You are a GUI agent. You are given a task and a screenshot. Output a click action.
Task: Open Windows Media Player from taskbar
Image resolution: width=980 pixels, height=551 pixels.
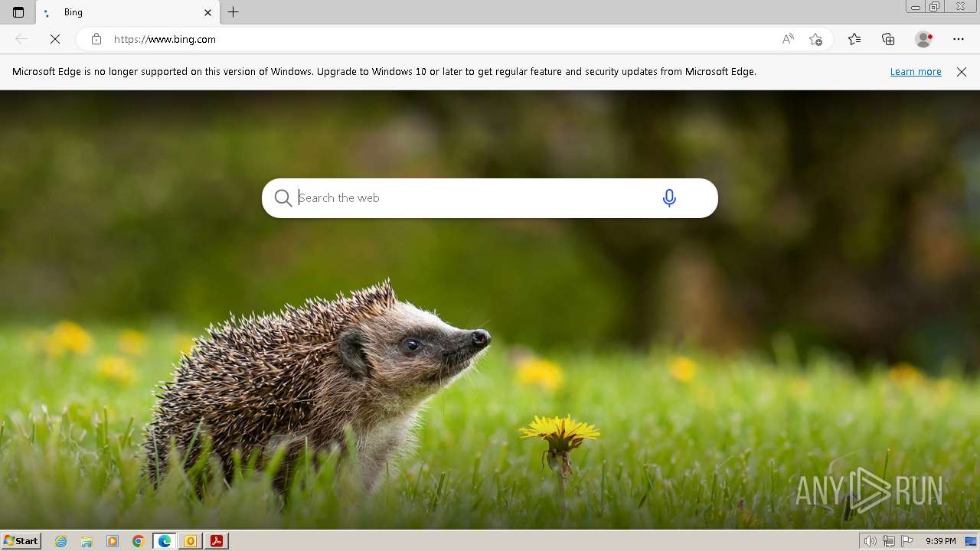(113, 541)
